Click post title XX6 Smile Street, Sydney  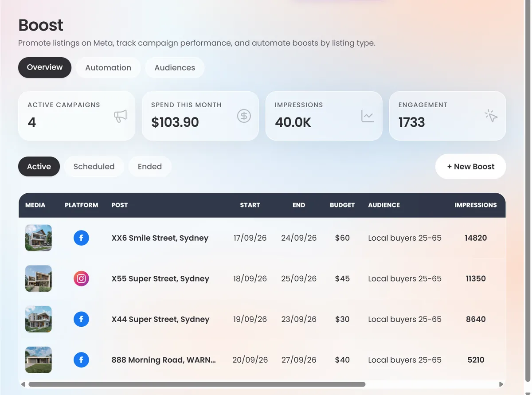pyautogui.click(x=160, y=238)
